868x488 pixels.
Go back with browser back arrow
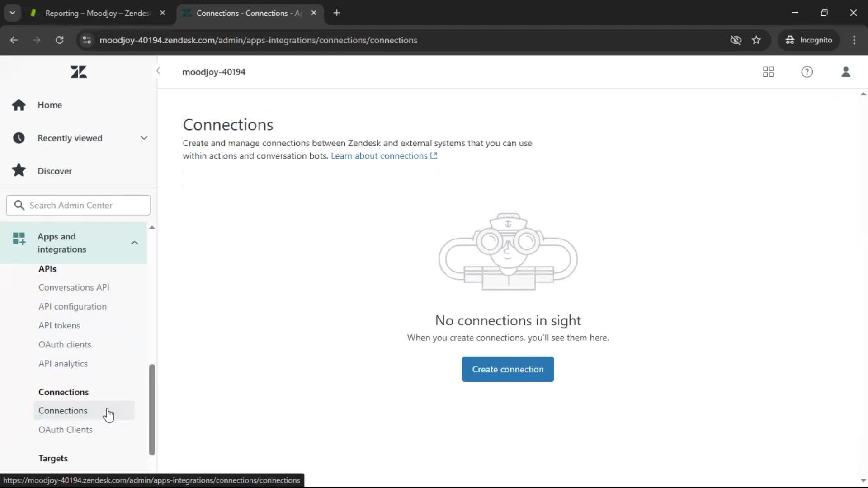pyautogui.click(x=14, y=40)
